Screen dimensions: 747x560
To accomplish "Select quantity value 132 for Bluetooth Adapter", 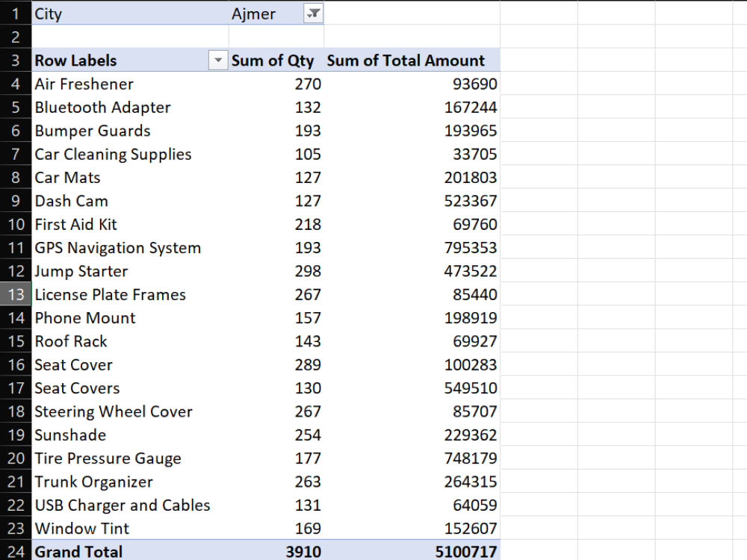I will 276,107.
